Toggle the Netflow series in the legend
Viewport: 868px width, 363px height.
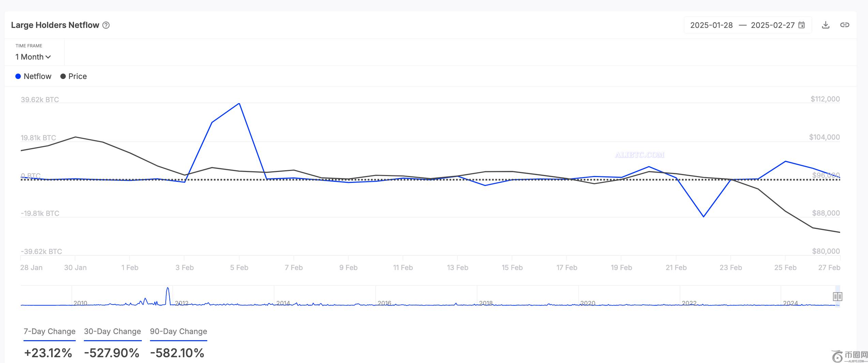tap(33, 76)
